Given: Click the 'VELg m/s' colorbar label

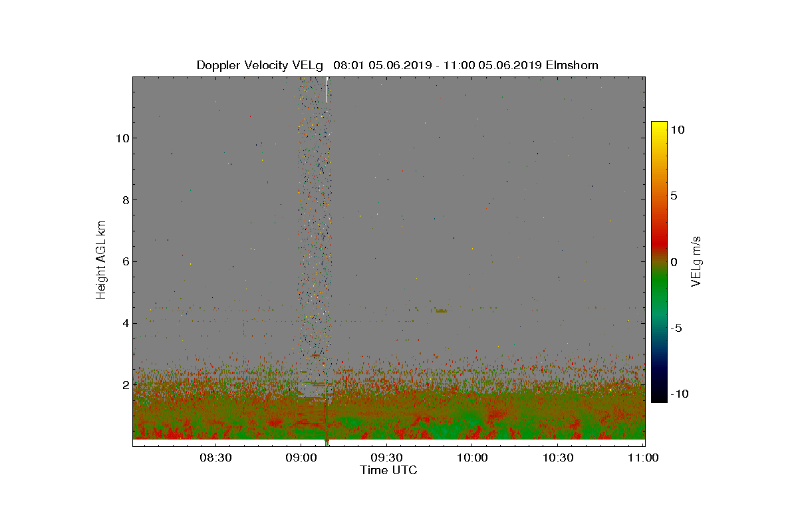Looking at the screenshot, I should [696, 261].
